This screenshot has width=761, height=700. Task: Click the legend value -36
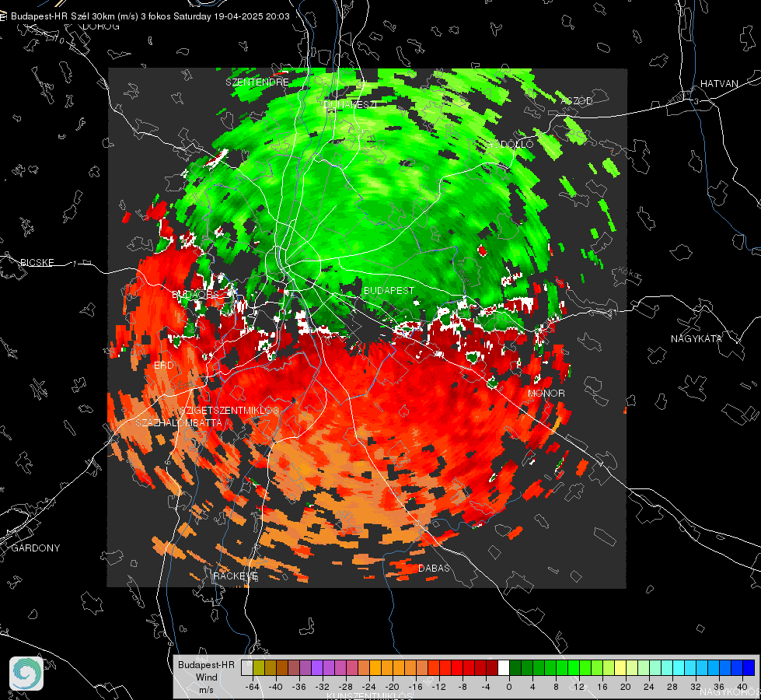click(x=299, y=687)
